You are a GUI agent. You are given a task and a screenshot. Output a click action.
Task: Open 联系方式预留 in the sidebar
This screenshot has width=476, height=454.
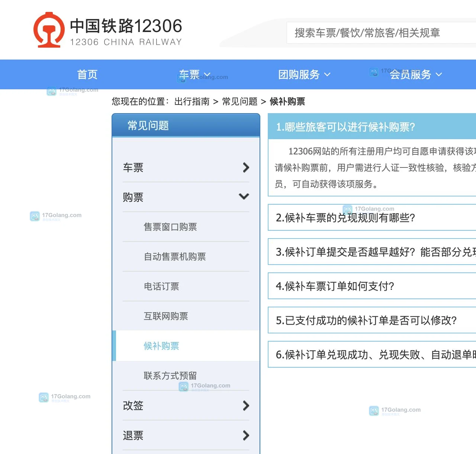point(170,376)
